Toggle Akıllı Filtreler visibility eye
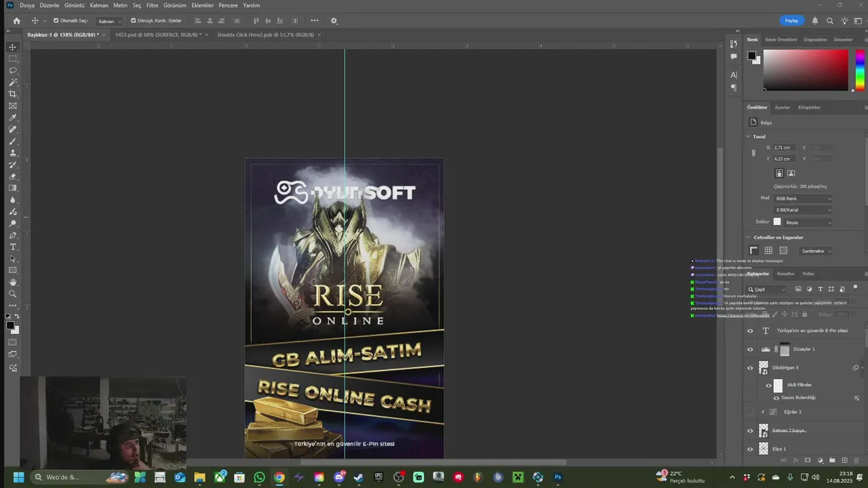This screenshot has width=868, height=488. click(769, 386)
